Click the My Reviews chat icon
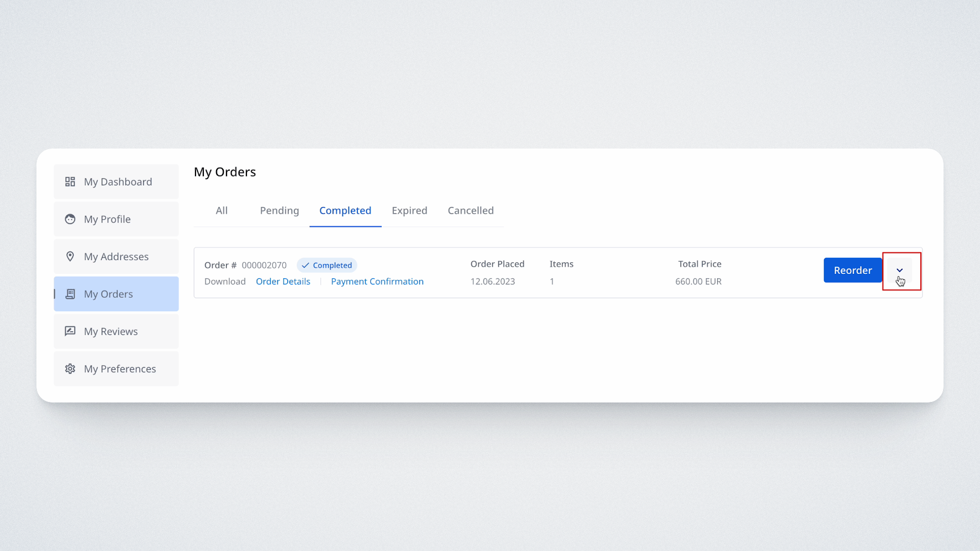The width and height of the screenshot is (980, 551). pyautogui.click(x=70, y=331)
